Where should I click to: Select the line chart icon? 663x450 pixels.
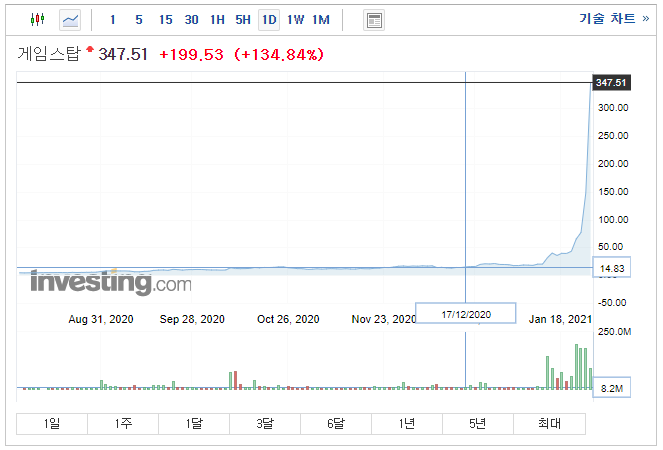click(x=70, y=20)
